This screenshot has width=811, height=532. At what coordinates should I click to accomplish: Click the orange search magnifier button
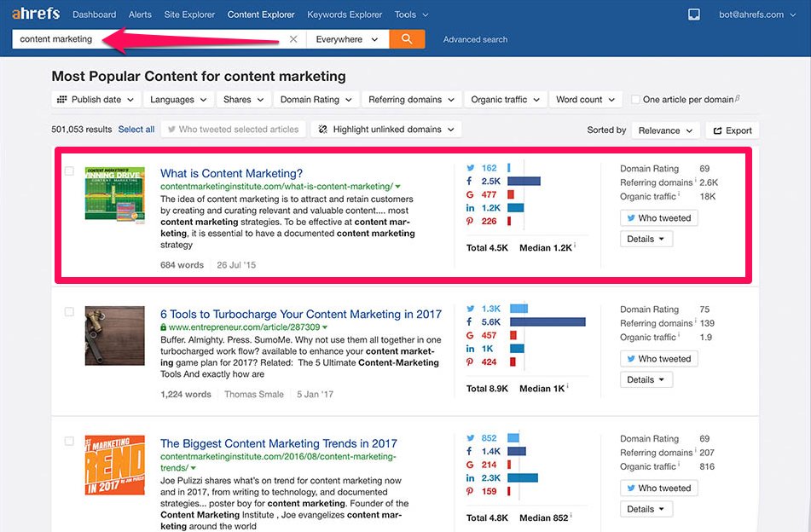tap(407, 39)
